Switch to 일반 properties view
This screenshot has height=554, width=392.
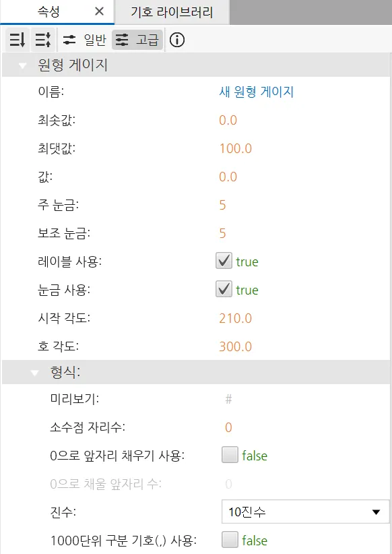tap(84, 40)
